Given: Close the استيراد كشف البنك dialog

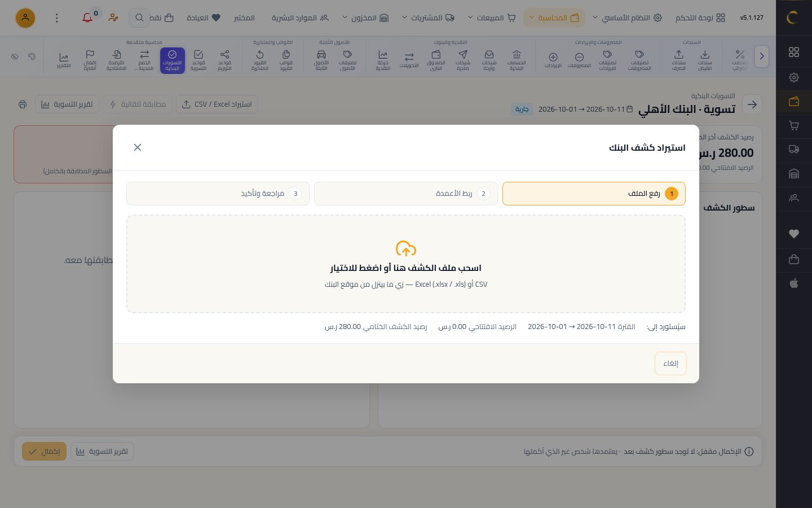Looking at the screenshot, I should click(x=138, y=147).
